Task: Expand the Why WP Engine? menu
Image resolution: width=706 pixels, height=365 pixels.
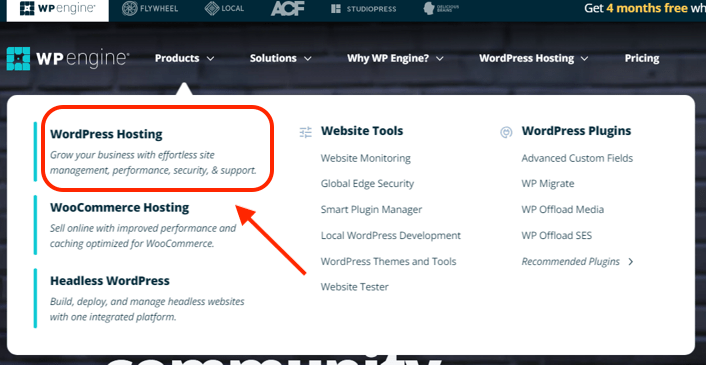Action: tap(395, 59)
